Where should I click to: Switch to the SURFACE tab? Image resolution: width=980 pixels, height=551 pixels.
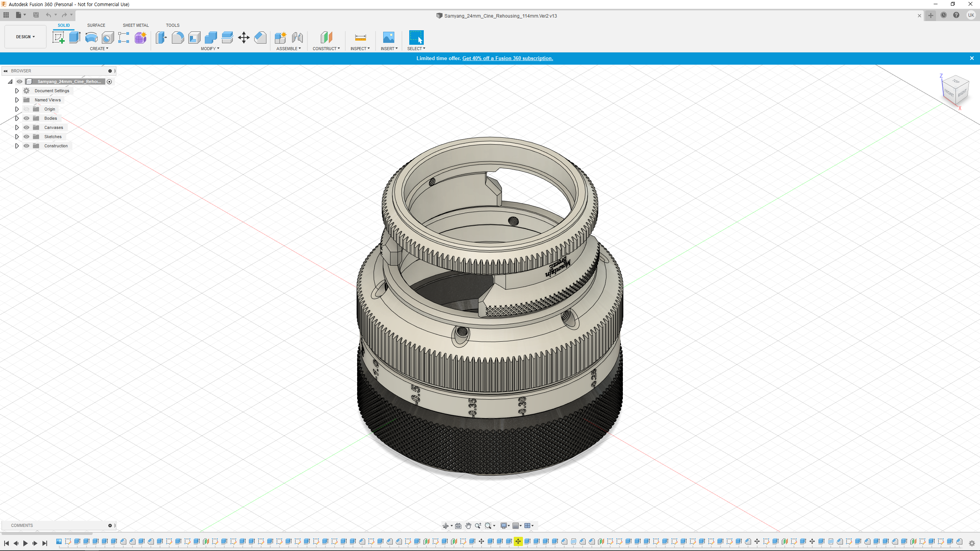tap(96, 25)
